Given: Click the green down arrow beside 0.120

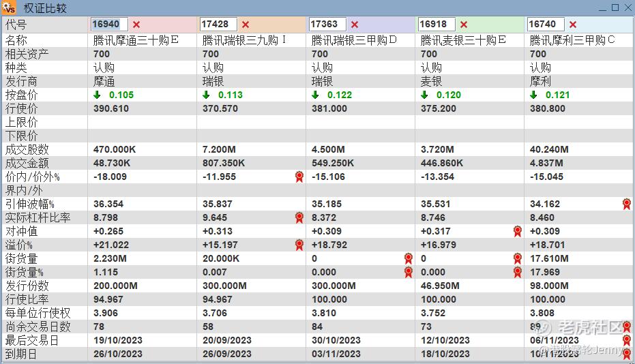Looking at the screenshot, I should [424, 95].
